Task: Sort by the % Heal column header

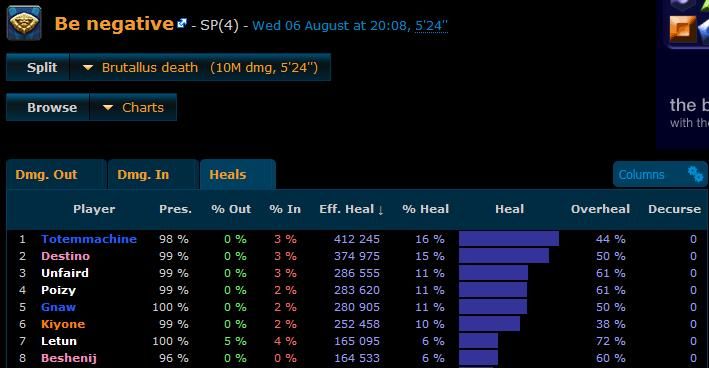Action: click(425, 209)
